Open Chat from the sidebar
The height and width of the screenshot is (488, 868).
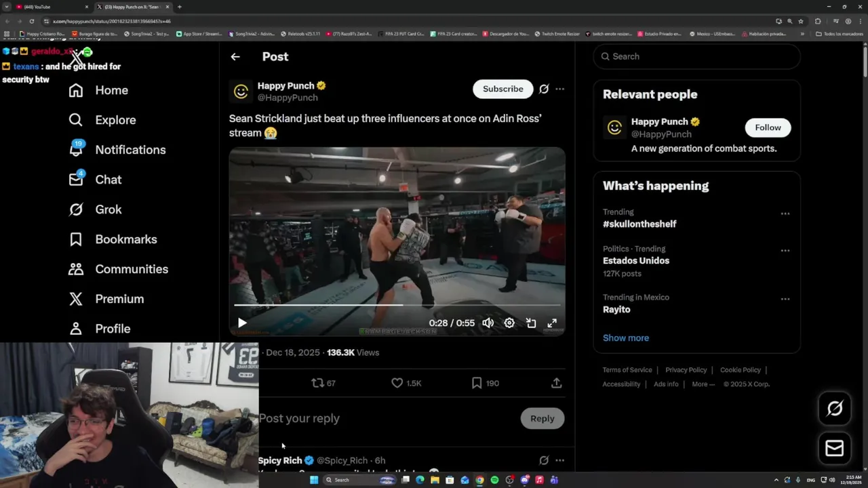point(95,180)
